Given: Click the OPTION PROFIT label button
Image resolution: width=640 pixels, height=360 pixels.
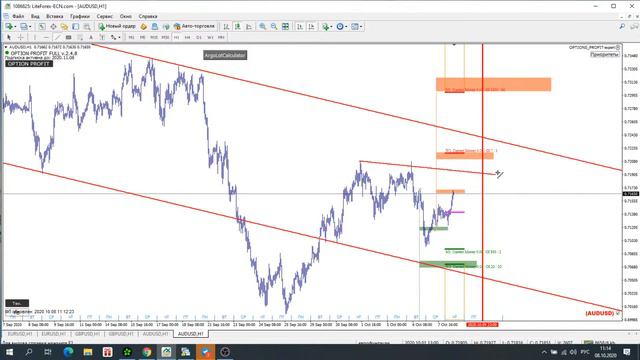Looking at the screenshot, I should 29,64.
